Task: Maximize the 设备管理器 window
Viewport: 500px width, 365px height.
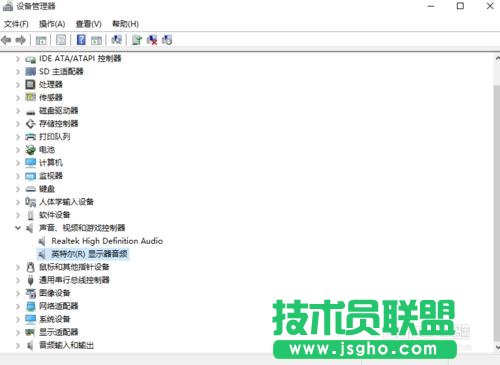Action: pos(460,6)
